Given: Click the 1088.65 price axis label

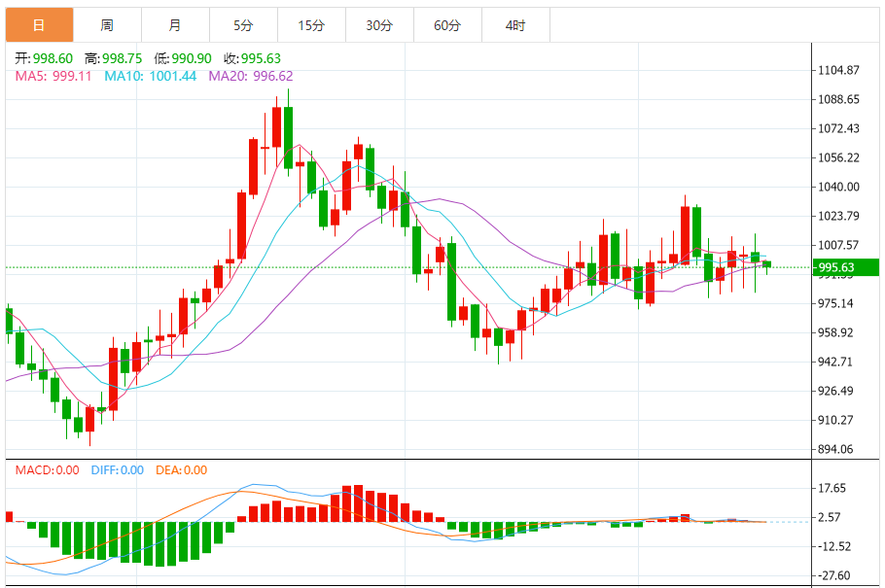Looking at the screenshot, I should tap(838, 99).
